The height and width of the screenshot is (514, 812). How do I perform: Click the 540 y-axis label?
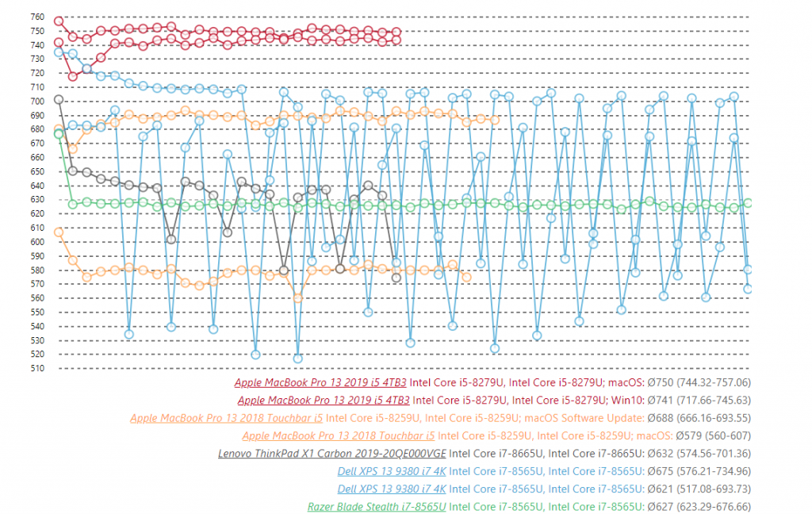click(37, 327)
